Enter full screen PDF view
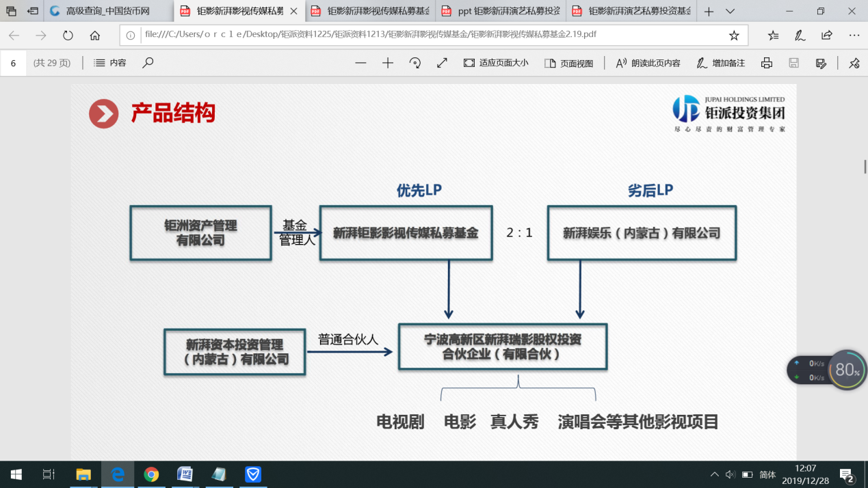 coord(442,63)
